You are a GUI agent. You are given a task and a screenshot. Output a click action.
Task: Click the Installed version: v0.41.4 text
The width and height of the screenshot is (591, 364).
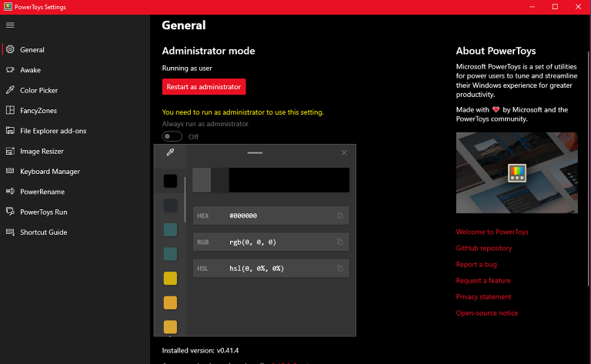point(200,350)
